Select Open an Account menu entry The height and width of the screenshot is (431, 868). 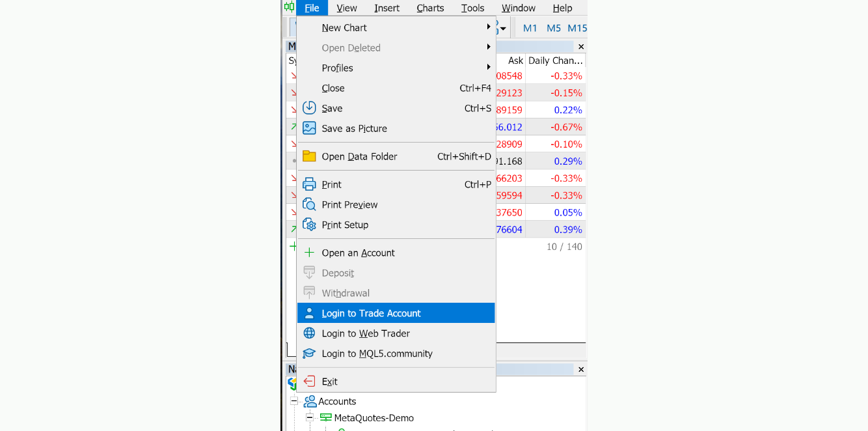tap(396, 253)
